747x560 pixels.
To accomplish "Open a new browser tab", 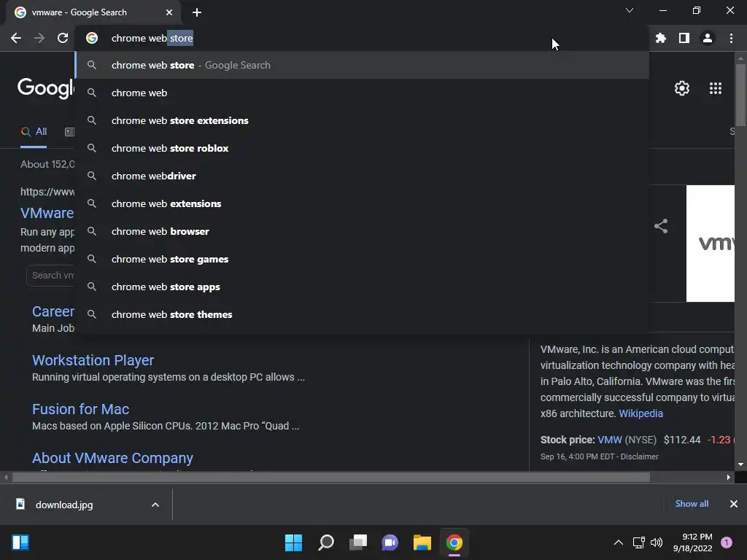I will 197,12.
